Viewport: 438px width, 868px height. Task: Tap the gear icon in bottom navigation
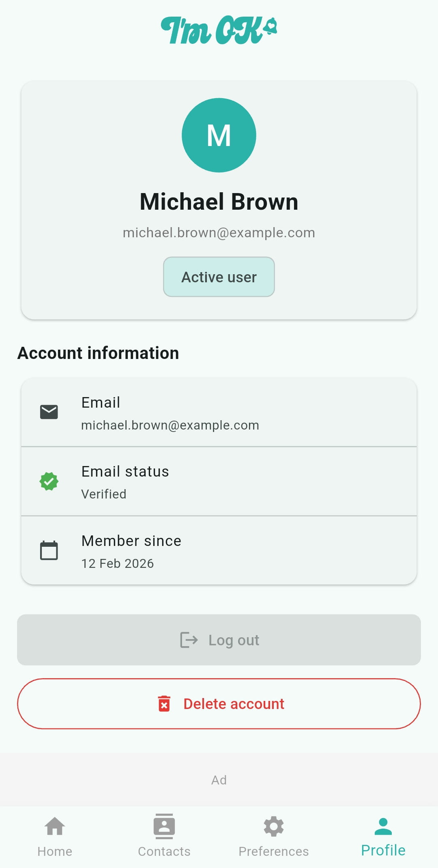(274, 826)
